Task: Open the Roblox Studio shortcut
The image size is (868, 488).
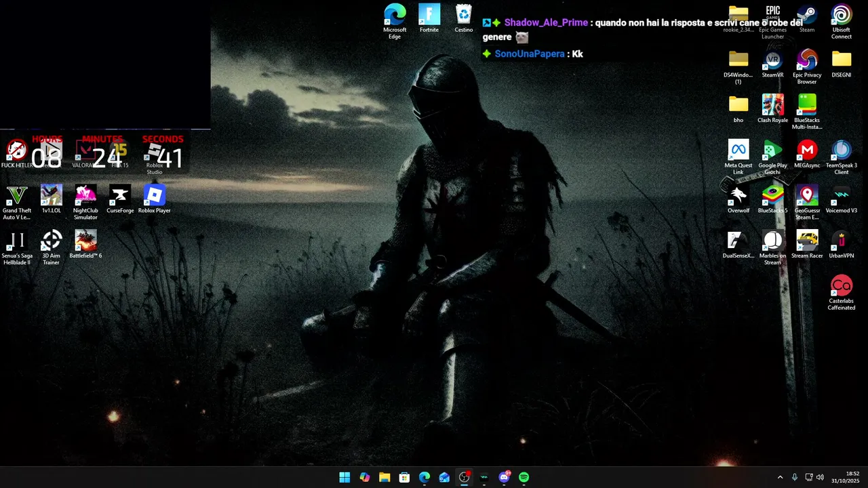Action: pos(155,157)
